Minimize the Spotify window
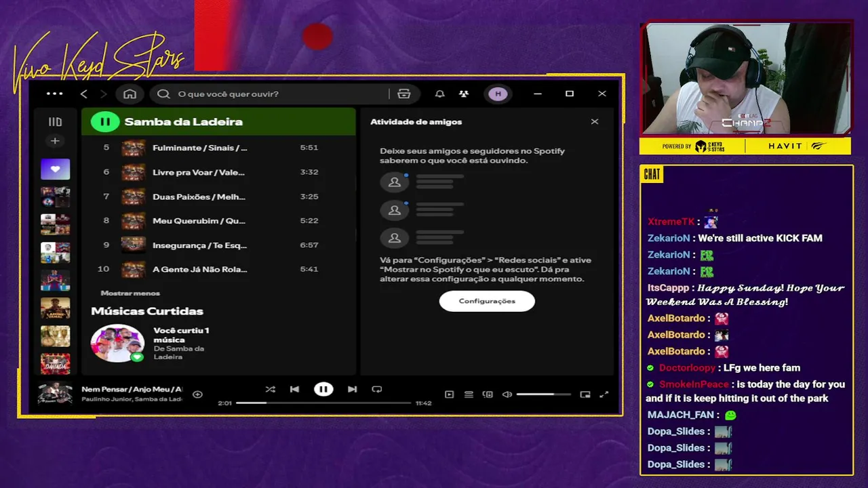868x488 pixels. (x=538, y=94)
